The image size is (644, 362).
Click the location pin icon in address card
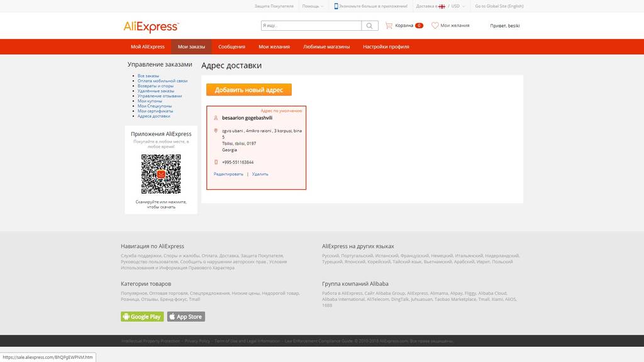pyautogui.click(x=216, y=131)
